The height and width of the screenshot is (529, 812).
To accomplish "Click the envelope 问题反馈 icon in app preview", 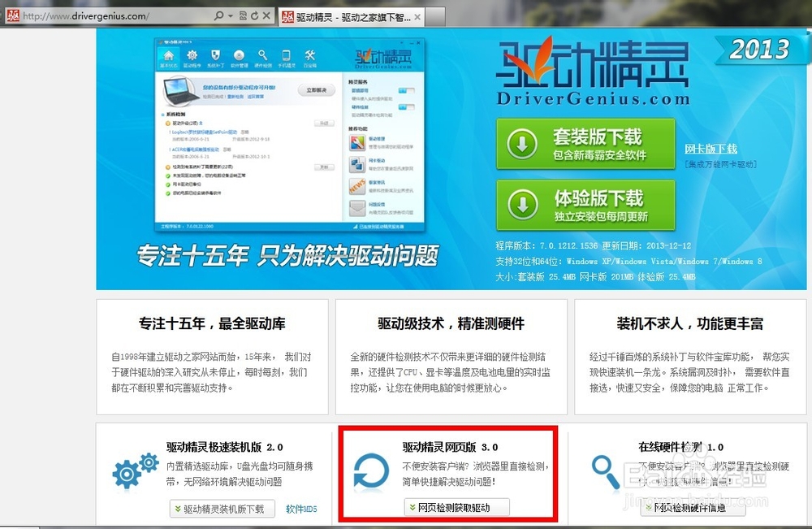I will pyautogui.click(x=357, y=208).
